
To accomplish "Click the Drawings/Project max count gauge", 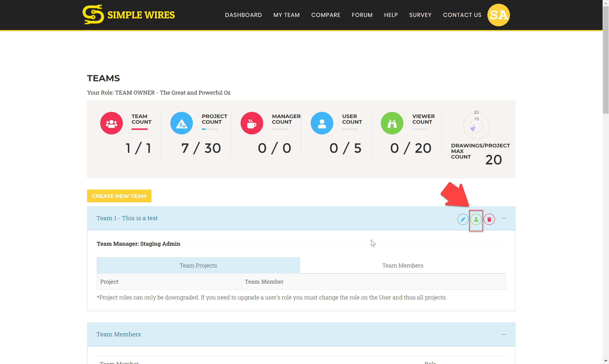I will [476, 126].
